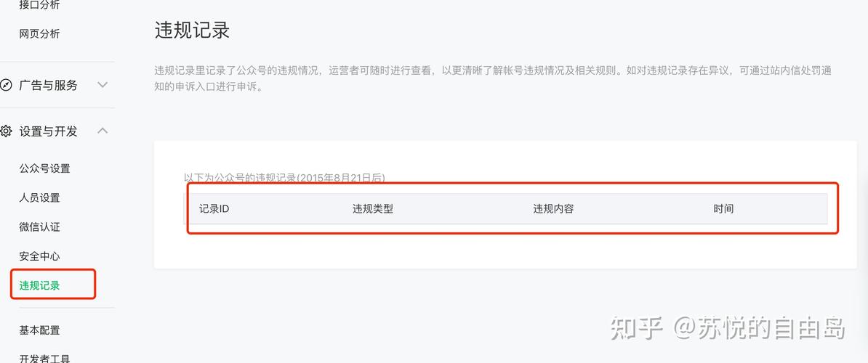The width and height of the screenshot is (868, 363).
Task: Open 安全中心 page
Action: click(x=39, y=256)
